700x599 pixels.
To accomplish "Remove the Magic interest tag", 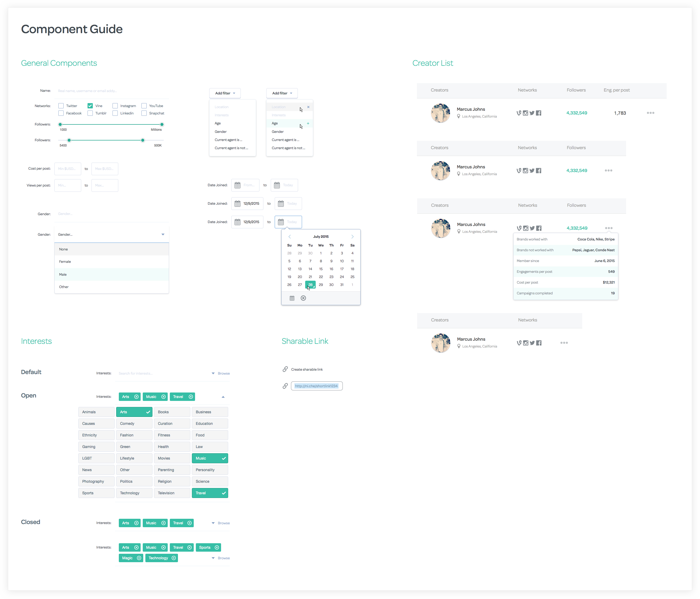I will pos(139,558).
